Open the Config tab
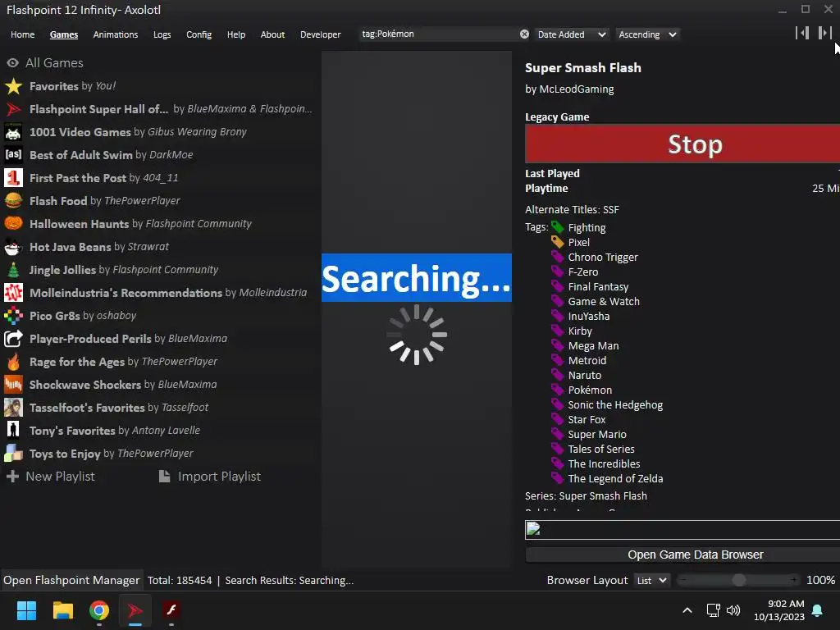 pos(199,34)
